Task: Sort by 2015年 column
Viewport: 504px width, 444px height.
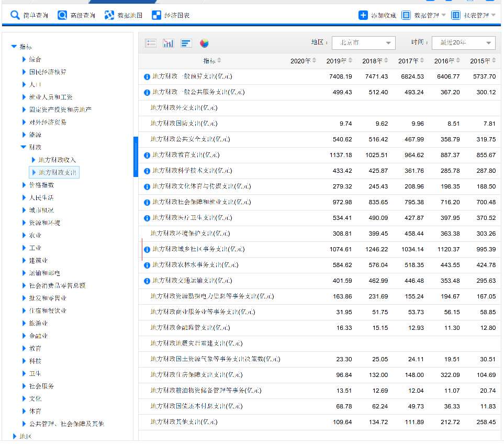Action: tap(483, 61)
